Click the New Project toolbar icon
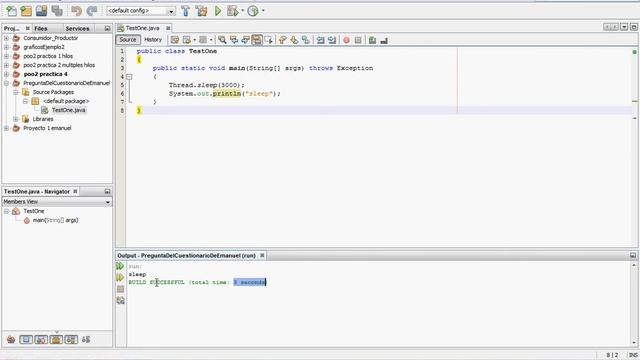The width and height of the screenshot is (640, 360). point(27,11)
